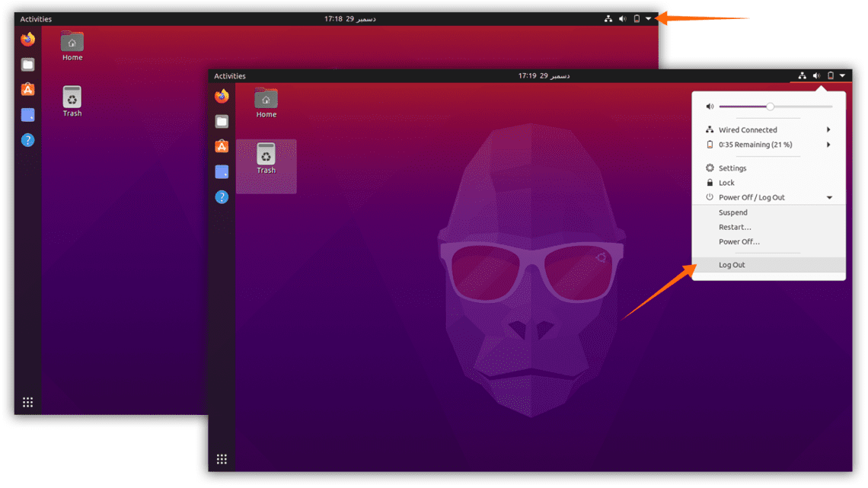Click the speaker icon in the top bar
The image size is (868, 488).
pyautogui.click(x=816, y=75)
